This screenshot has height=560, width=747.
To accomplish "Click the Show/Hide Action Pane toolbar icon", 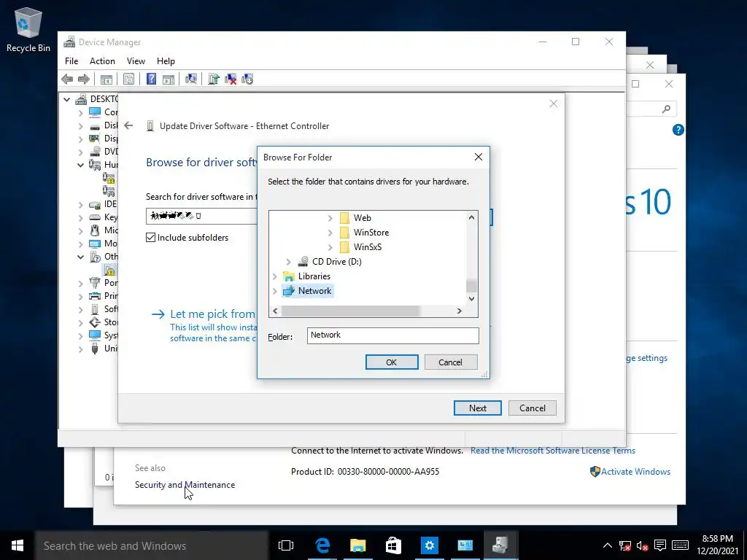I will pyautogui.click(x=169, y=79).
